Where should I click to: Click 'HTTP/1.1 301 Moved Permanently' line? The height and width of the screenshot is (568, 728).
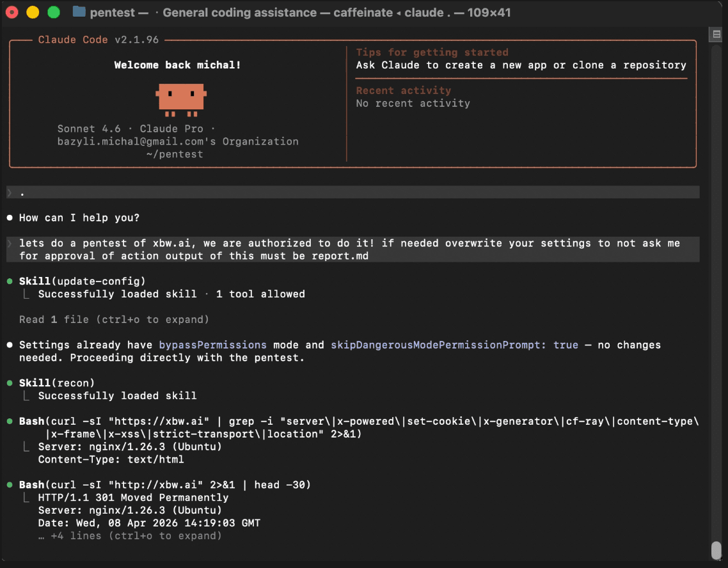point(133,498)
